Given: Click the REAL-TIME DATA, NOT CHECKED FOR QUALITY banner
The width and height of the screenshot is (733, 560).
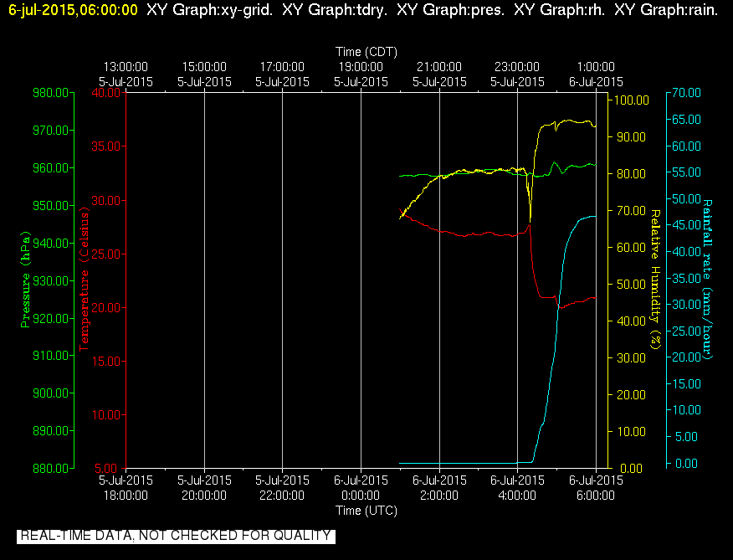Looking at the screenshot, I should [x=176, y=536].
